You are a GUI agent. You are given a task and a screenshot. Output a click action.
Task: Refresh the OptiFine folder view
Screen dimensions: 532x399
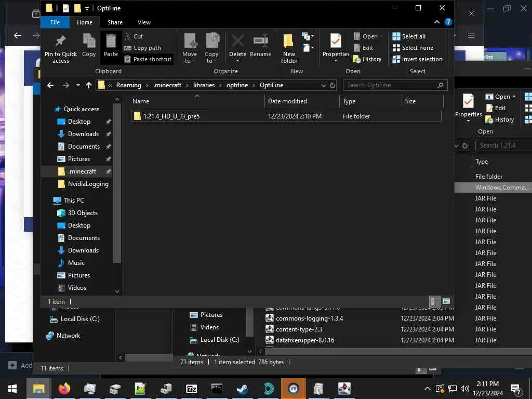coord(332,86)
